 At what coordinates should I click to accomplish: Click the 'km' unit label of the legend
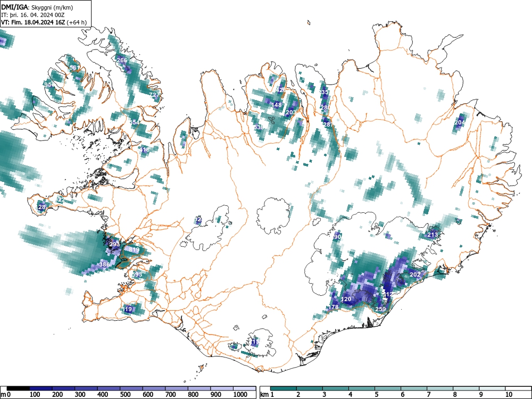pyautogui.click(x=264, y=395)
